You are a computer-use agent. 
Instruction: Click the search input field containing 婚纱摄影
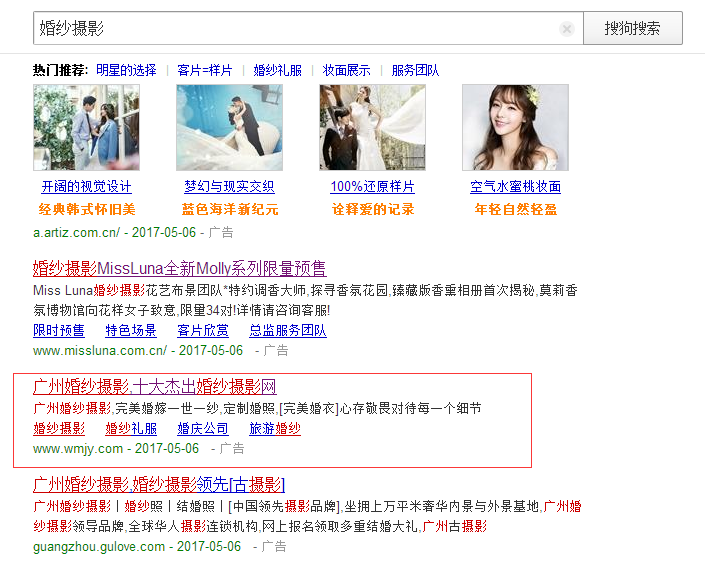click(x=290, y=28)
